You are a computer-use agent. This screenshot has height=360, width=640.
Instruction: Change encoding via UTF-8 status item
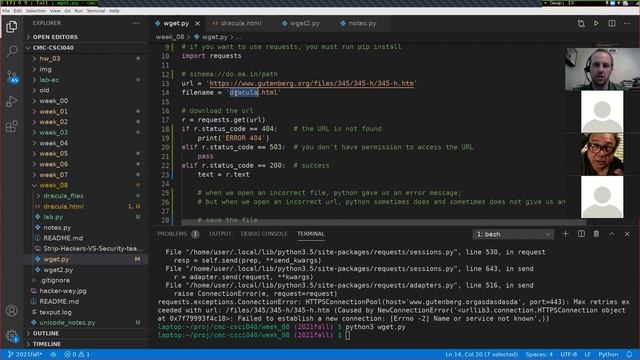[x=568, y=354]
